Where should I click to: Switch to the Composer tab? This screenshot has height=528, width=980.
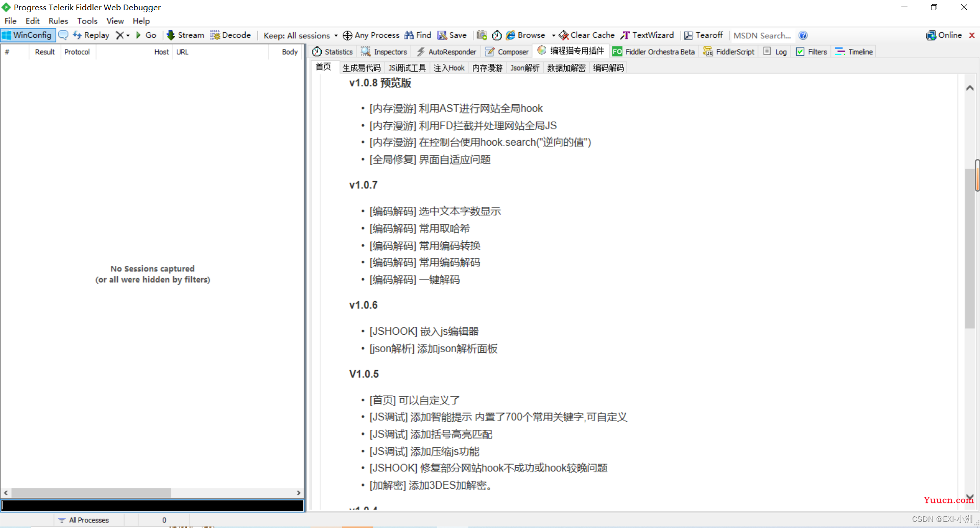click(507, 52)
